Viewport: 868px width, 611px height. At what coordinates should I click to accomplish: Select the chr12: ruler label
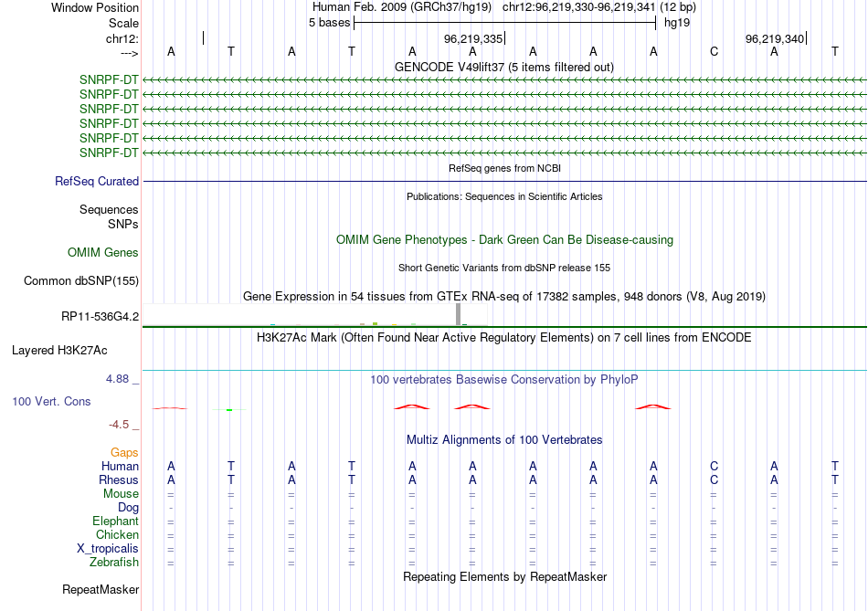click(x=122, y=38)
